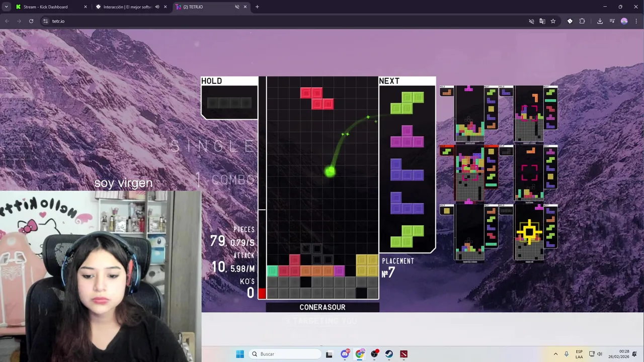Reload the tetr.io page

click(31, 21)
